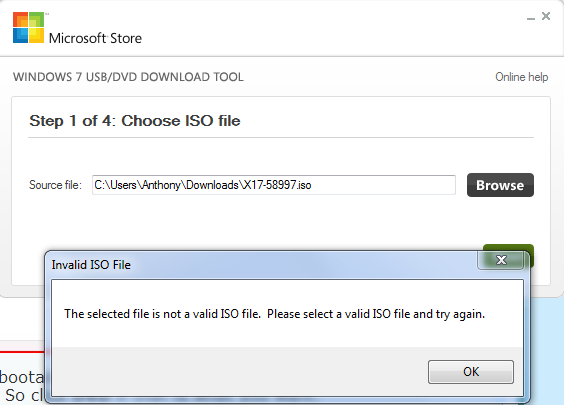Viewport: 564px width, 405px height.
Task: Click the red line in background page
Action: [22, 351]
